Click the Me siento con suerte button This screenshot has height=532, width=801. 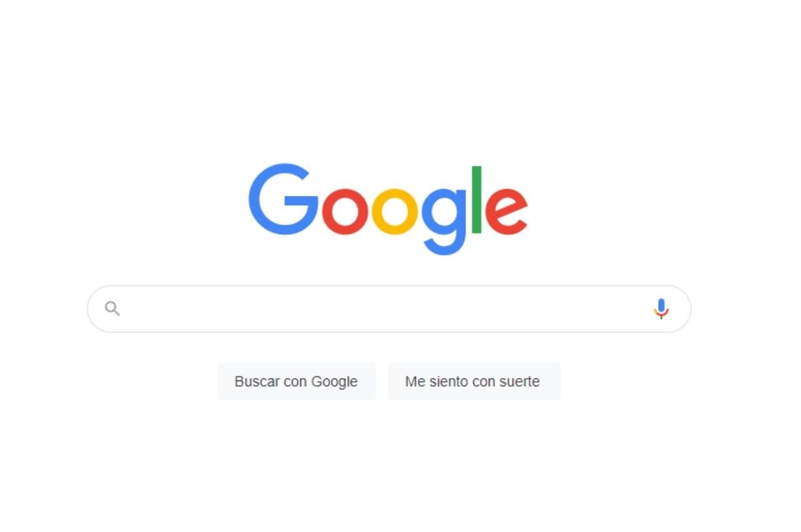(474, 381)
